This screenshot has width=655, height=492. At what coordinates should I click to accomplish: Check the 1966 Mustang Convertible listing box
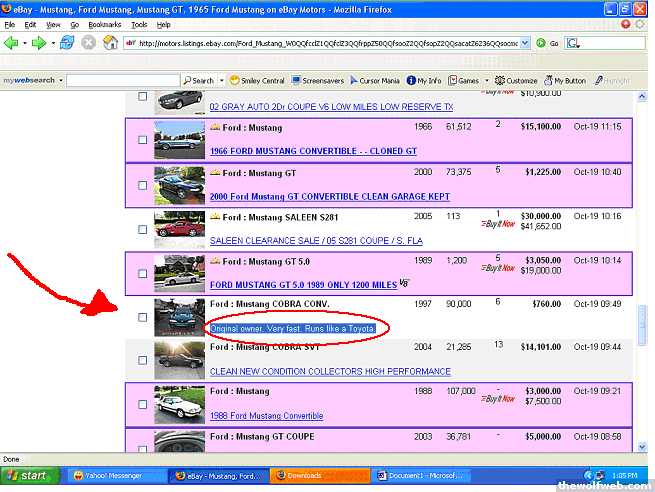click(142, 140)
